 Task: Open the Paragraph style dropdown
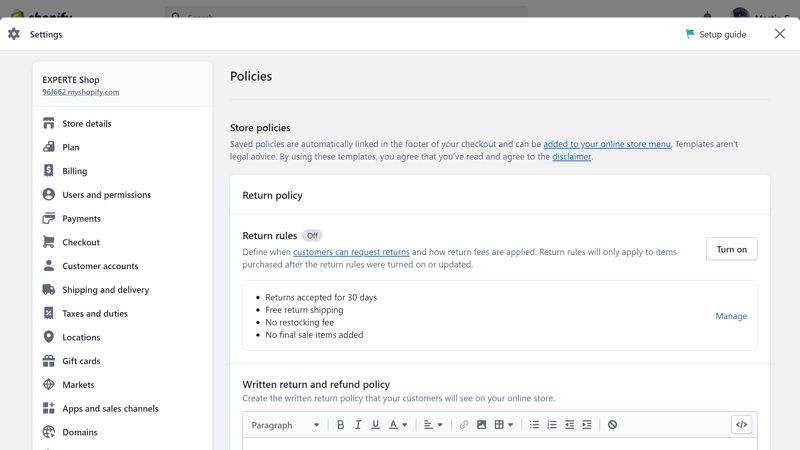click(x=285, y=425)
